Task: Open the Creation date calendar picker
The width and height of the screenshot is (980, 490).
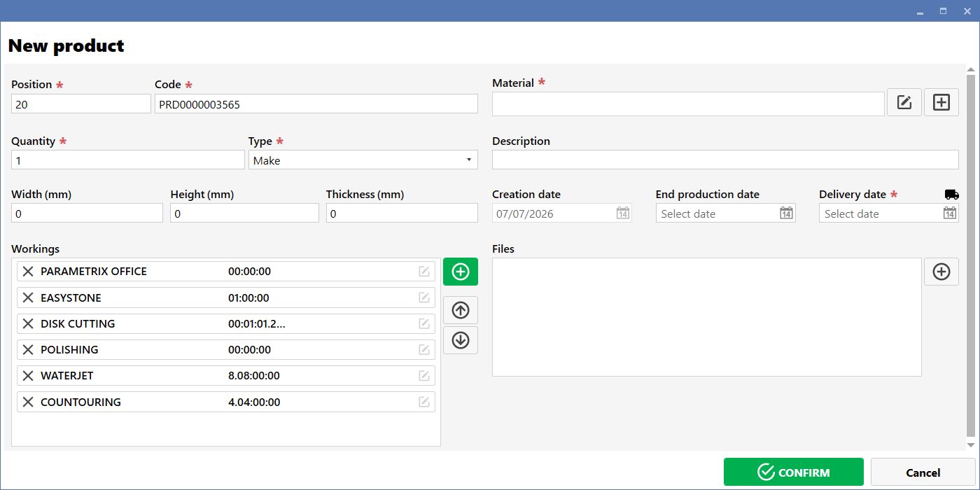Action: [x=622, y=213]
